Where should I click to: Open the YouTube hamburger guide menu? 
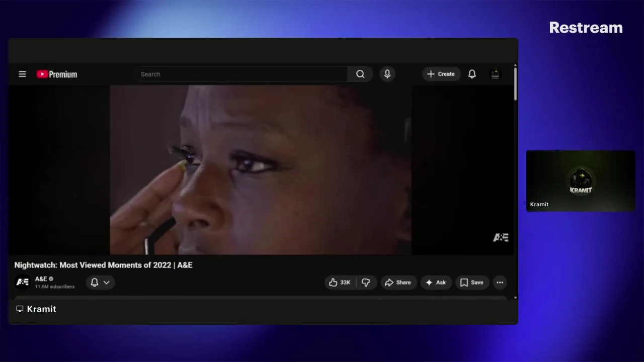coord(22,74)
